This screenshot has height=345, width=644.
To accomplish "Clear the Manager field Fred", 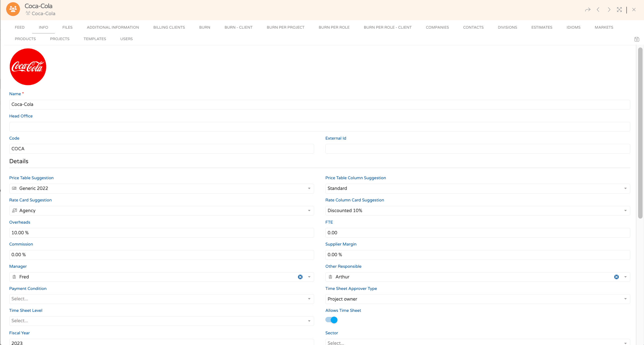I will click(300, 277).
